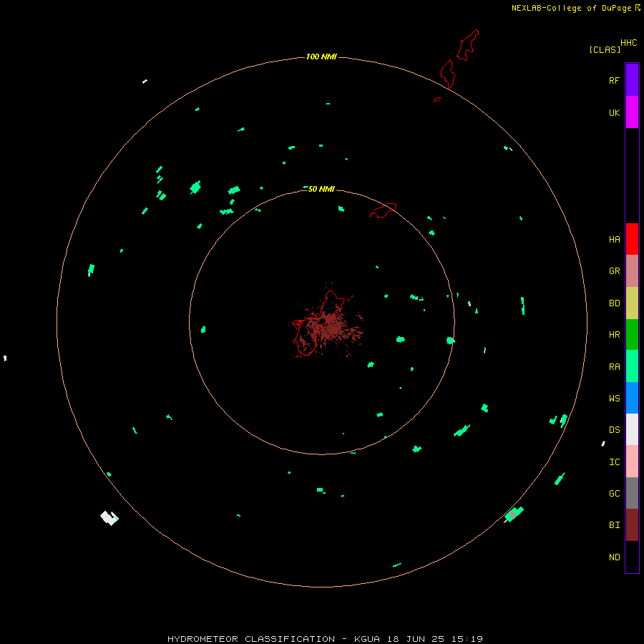The width and height of the screenshot is (644, 644).
Task: Click the GR legend label
Action: click(x=614, y=271)
